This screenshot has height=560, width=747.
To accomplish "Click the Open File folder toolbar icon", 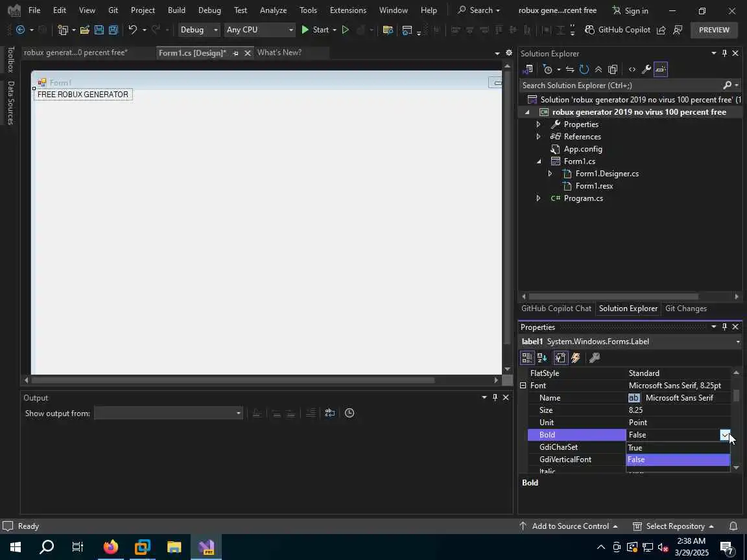I will (x=85, y=30).
